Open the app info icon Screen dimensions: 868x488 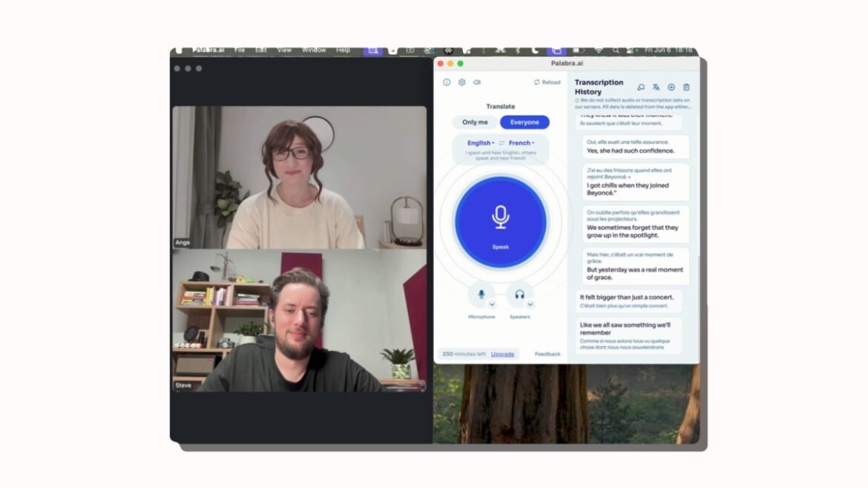click(445, 82)
